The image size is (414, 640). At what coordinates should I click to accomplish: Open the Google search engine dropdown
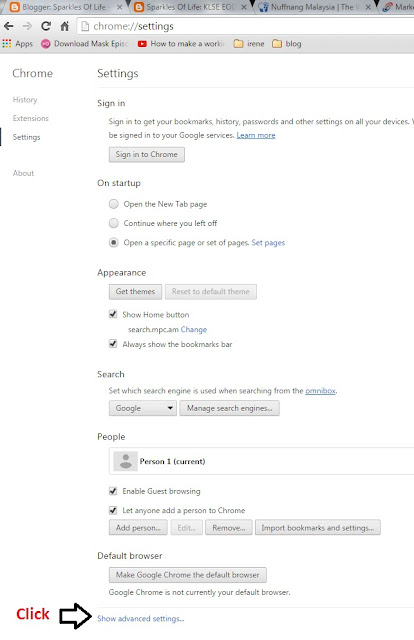pyautogui.click(x=143, y=408)
